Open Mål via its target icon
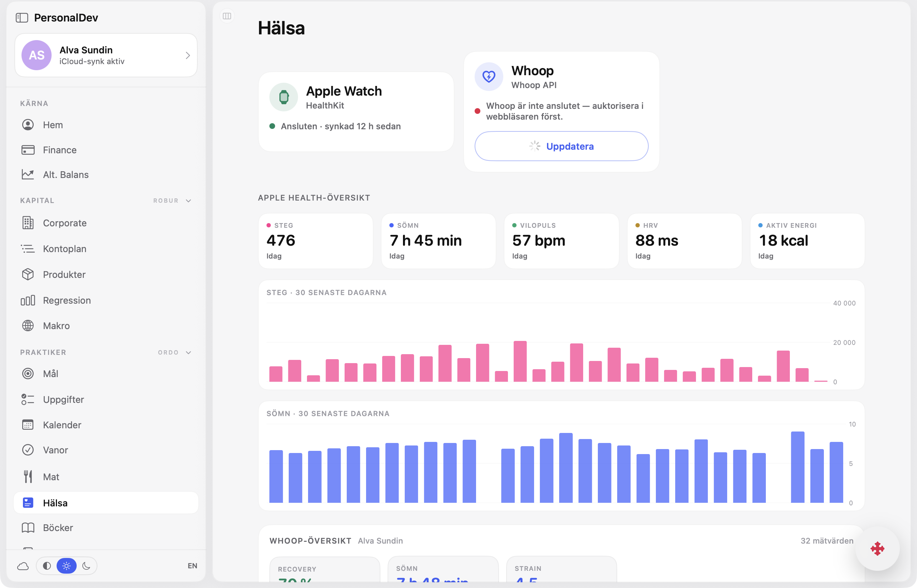 tap(28, 373)
